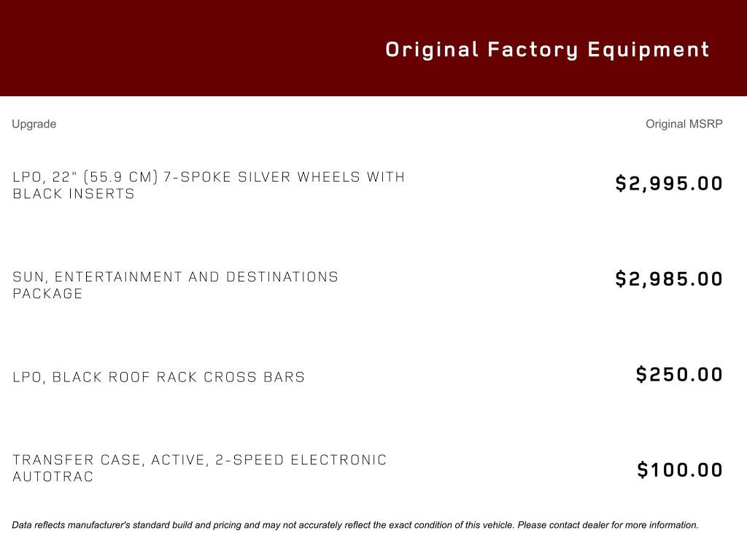Click the "BLACK INSERTS" text line
747x560 pixels.
74,194
